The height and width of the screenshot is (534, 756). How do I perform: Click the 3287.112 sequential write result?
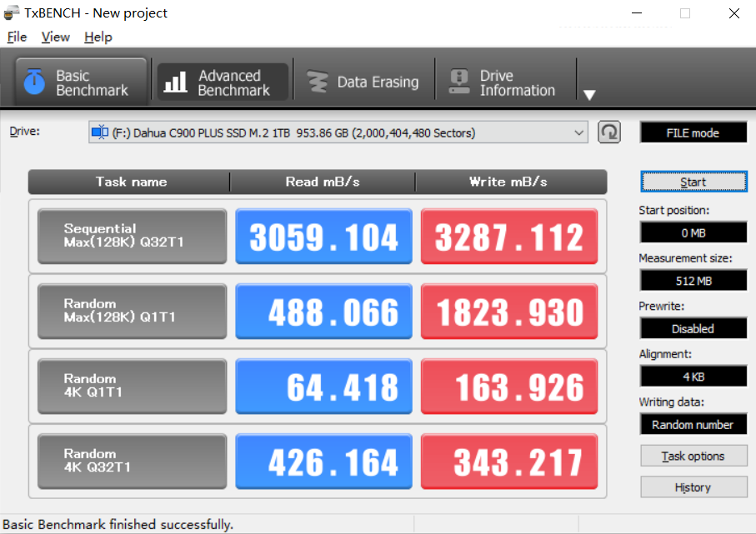pos(509,236)
